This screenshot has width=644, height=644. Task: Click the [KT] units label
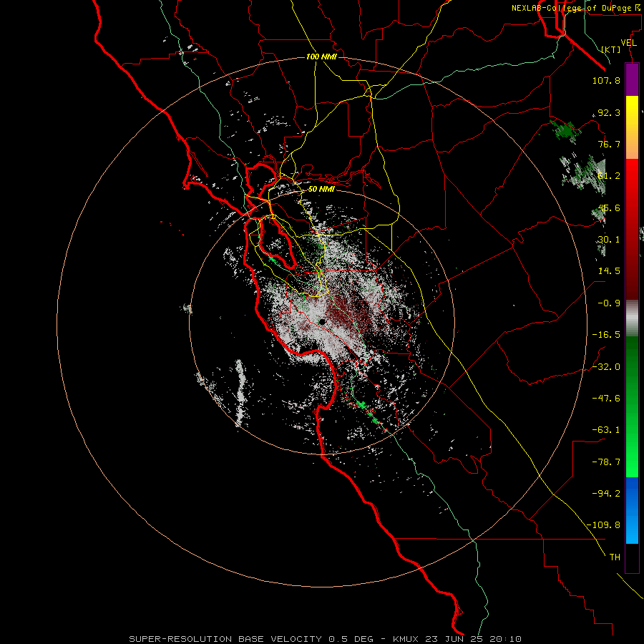[611, 49]
